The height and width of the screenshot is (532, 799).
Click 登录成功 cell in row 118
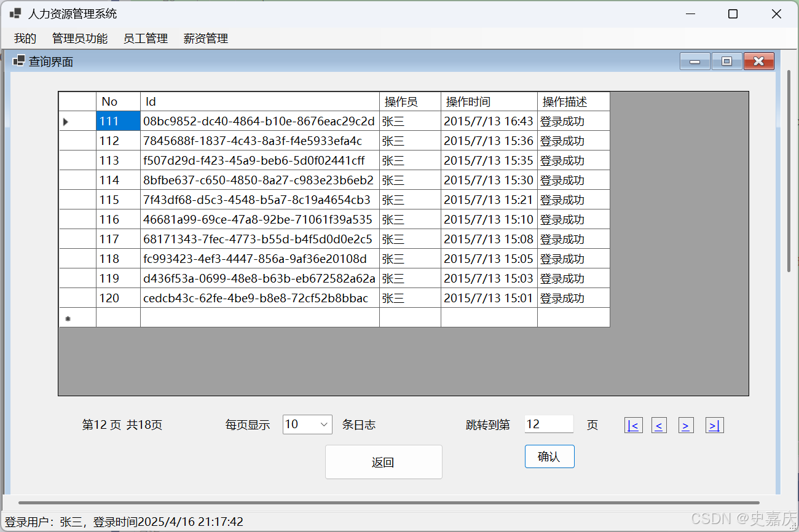(x=573, y=259)
